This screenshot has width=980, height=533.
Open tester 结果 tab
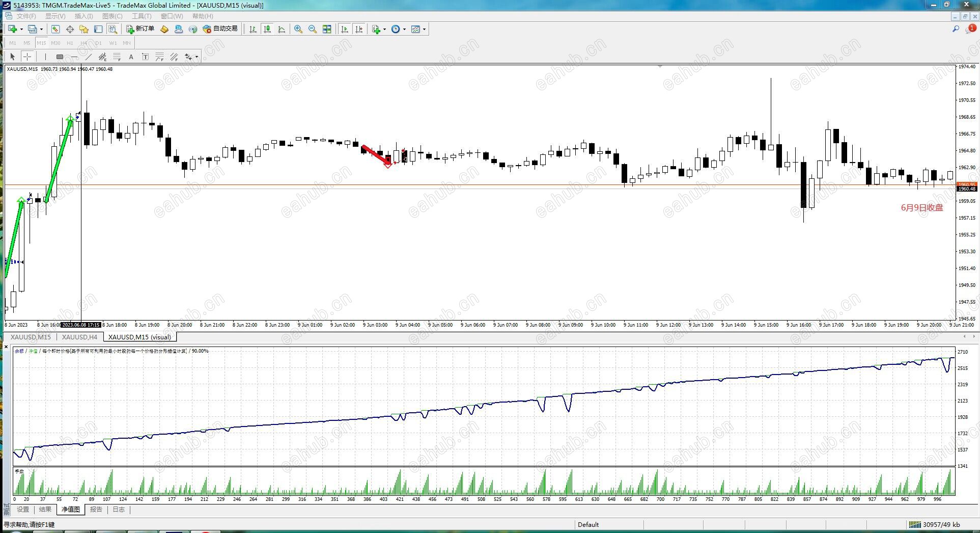click(45, 510)
